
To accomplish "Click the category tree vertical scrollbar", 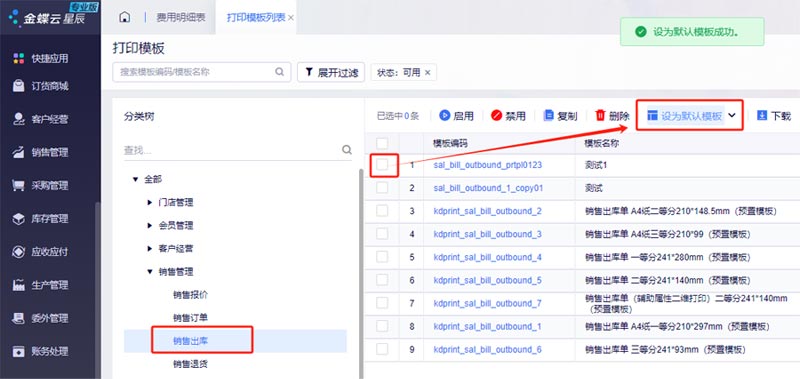I will (x=361, y=273).
